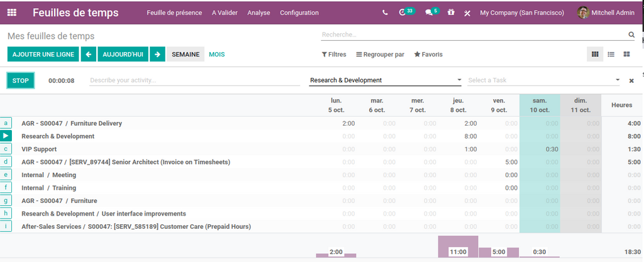Image resolution: width=644 pixels, height=262 pixels.
Task: Go to next week with right arrow
Action: [x=157, y=55]
